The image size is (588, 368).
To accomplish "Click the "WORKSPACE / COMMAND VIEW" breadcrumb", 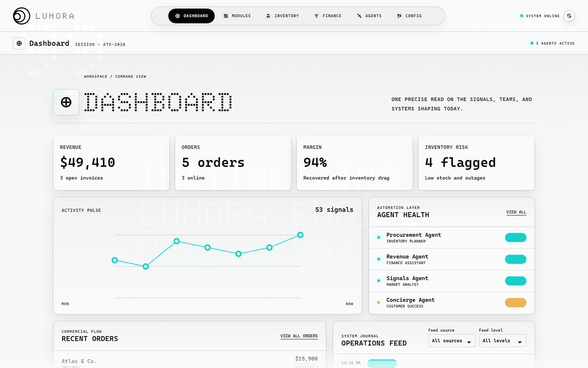I will (x=115, y=76).
